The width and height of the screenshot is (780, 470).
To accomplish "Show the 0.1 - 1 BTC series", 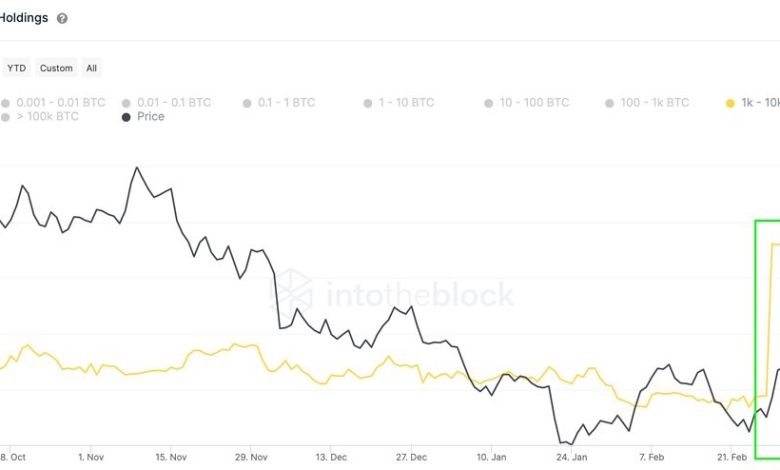I will point(247,102).
